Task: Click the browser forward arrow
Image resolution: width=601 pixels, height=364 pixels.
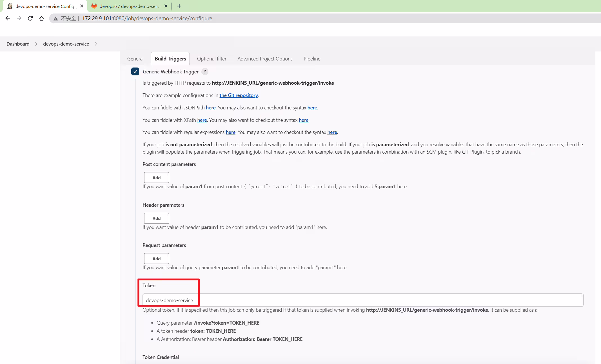Action: 19,18
